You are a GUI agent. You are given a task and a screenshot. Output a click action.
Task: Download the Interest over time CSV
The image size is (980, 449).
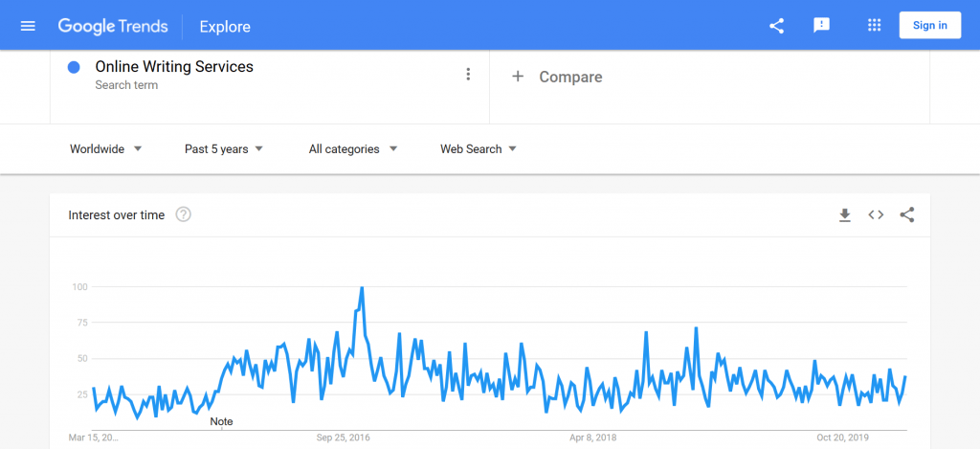(845, 215)
